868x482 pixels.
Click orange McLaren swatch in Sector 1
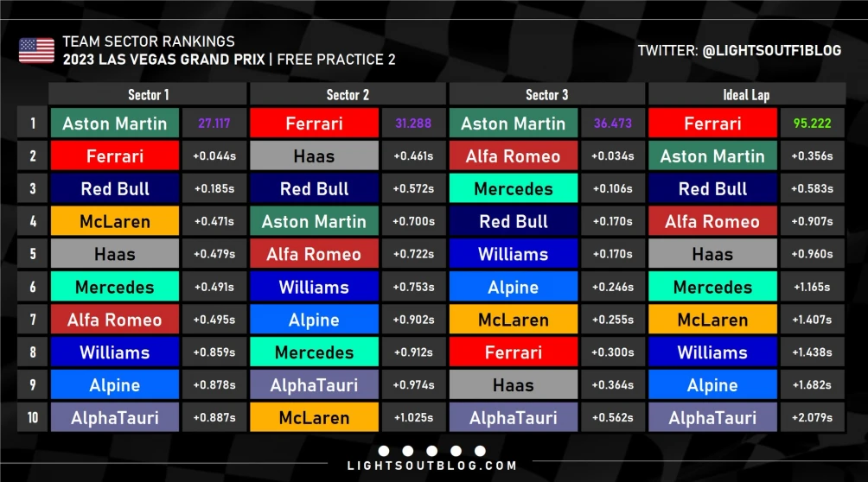point(115,221)
